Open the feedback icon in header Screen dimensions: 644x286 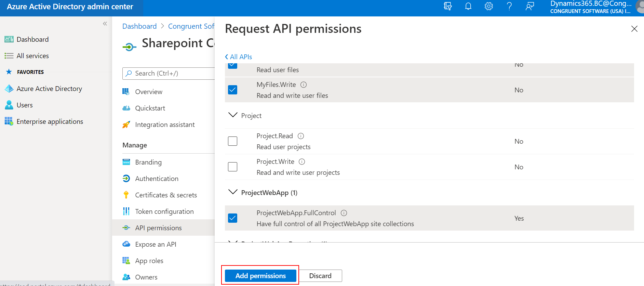point(530,6)
